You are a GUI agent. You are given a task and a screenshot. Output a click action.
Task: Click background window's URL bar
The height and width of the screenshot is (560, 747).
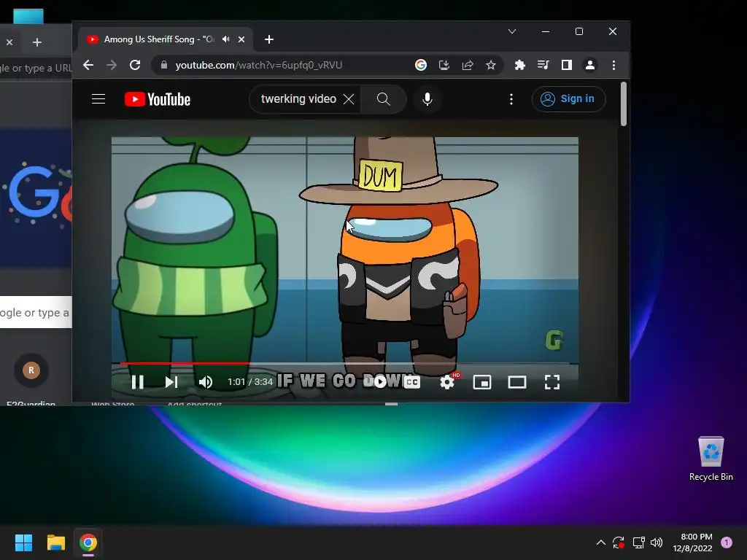tap(36, 68)
